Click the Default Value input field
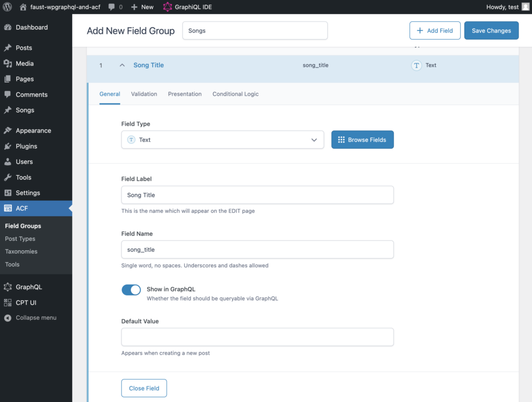The width and height of the screenshot is (532, 402). pyautogui.click(x=257, y=337)
